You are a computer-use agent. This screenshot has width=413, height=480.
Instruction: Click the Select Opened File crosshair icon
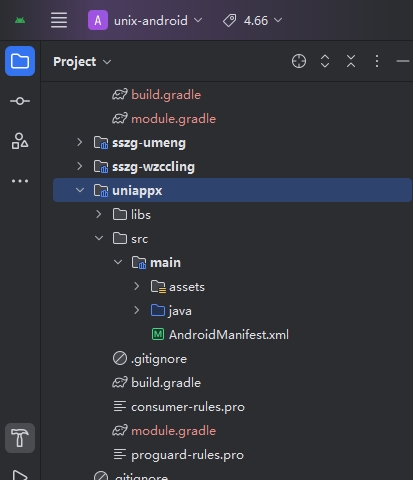(299, 61)
